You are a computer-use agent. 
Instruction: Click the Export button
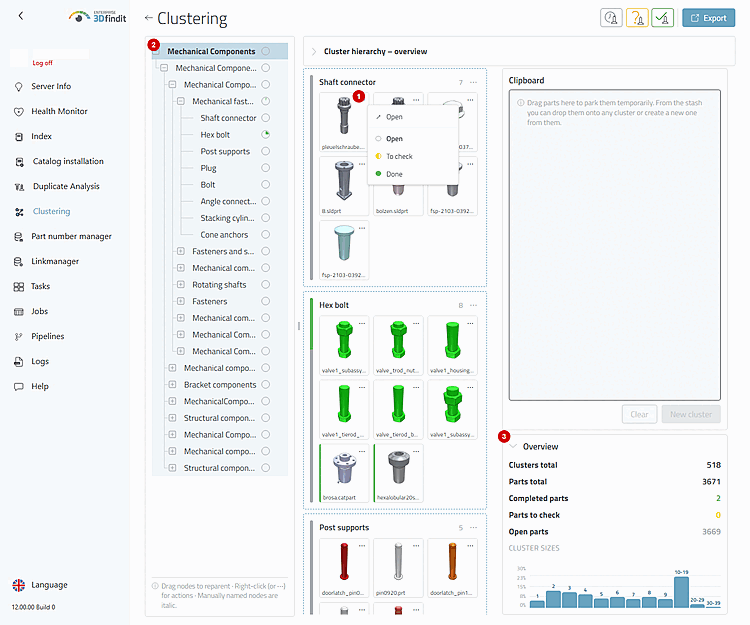point(708,18)
